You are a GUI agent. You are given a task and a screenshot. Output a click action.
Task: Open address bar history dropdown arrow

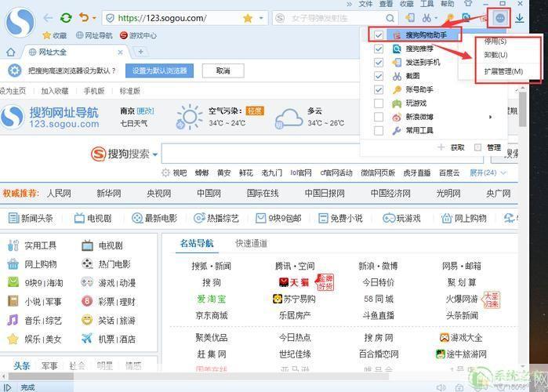[261, 18]
